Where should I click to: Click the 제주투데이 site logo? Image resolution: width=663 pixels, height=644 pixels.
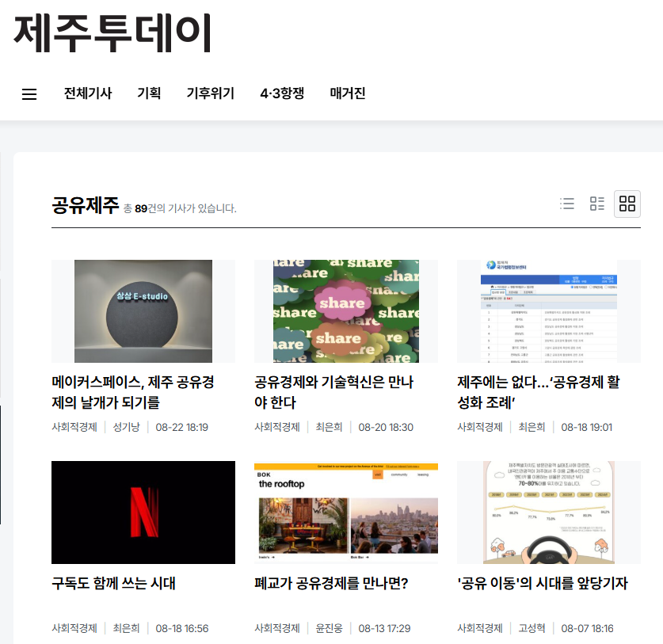coord(113,32)
